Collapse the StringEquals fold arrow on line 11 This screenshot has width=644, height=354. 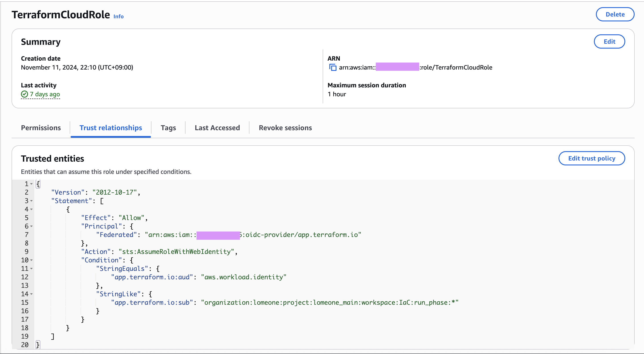[x=31, y=269]
